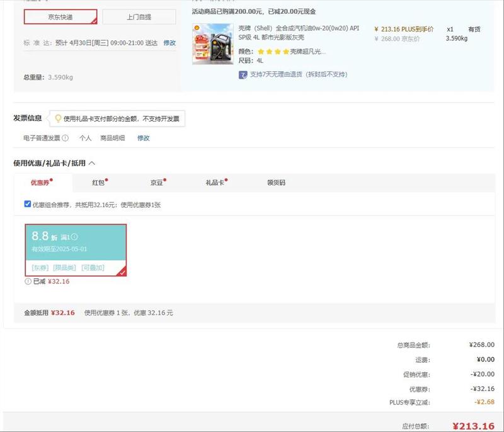
Task: Click the info icon inside the 8.8折 coupon
Action: (74, 237)
